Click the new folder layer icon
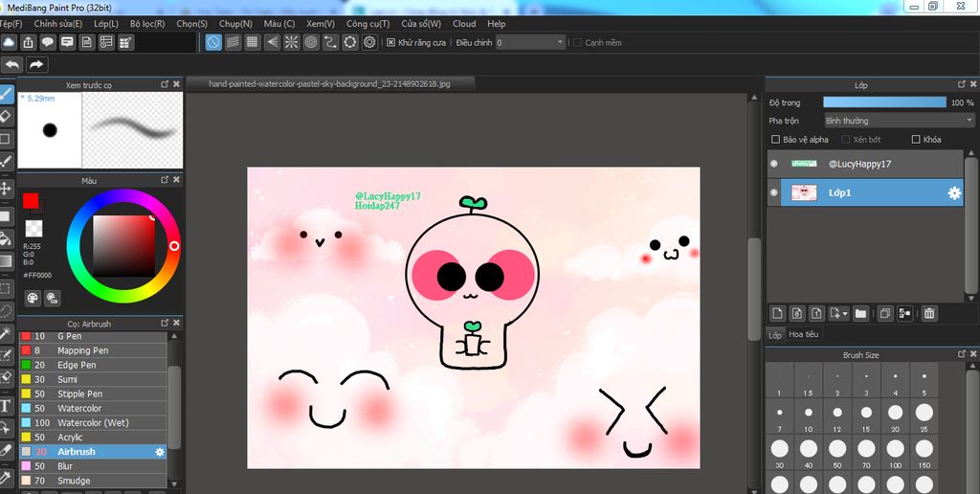This screenshot has height=494, width=980. coord(860,313)
